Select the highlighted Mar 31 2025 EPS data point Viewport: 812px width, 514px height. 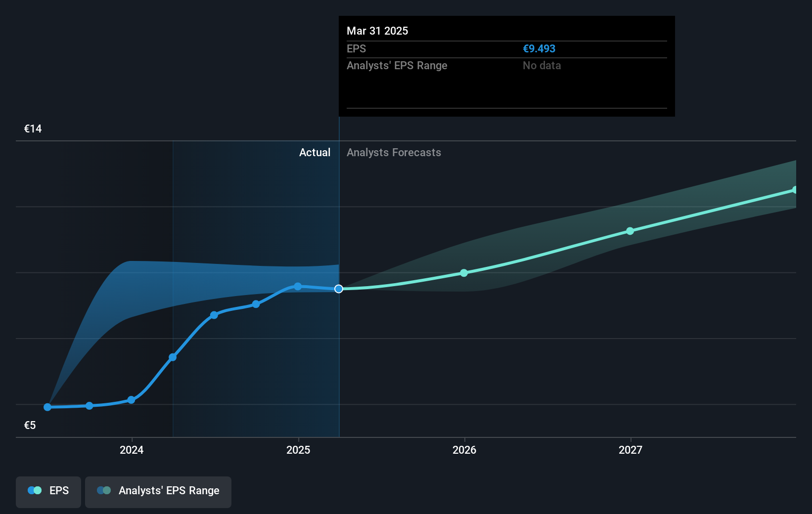click(339, 289)
